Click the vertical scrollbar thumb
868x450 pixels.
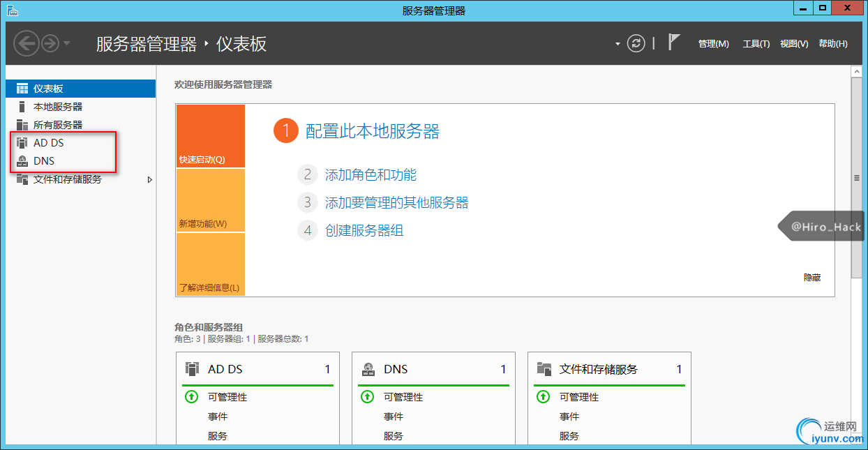tap(856, 178)
